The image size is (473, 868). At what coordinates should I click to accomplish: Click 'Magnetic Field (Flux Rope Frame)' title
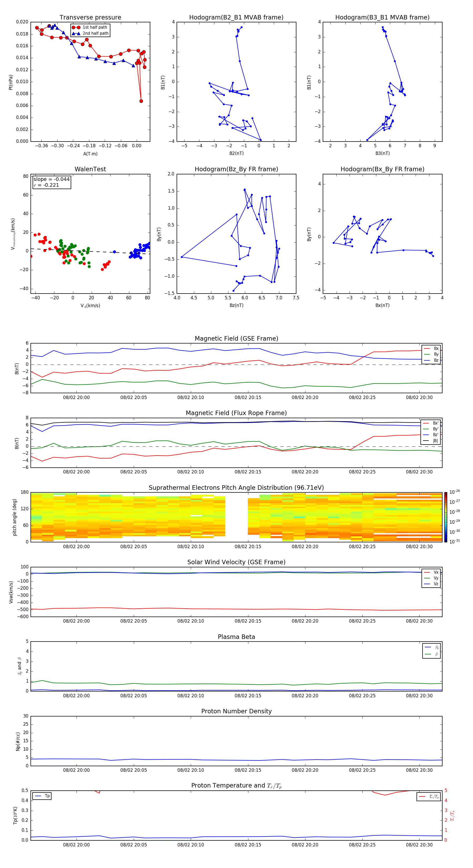point(236,413)
